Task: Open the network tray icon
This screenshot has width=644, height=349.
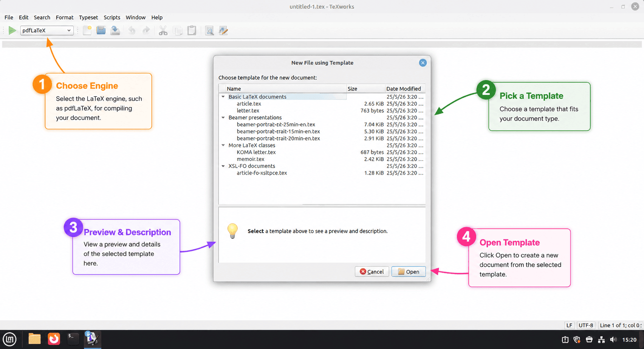Action: click(x=601, y=340)
